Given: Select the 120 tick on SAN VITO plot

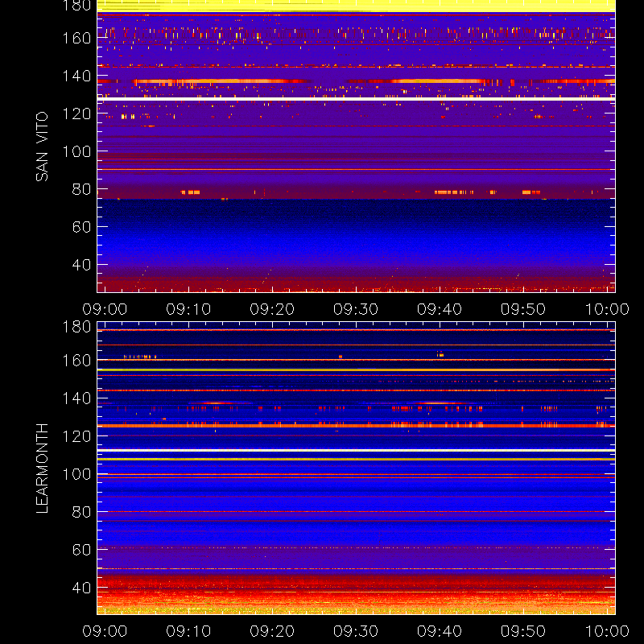Looking at the screenshot, I should 76,114.
